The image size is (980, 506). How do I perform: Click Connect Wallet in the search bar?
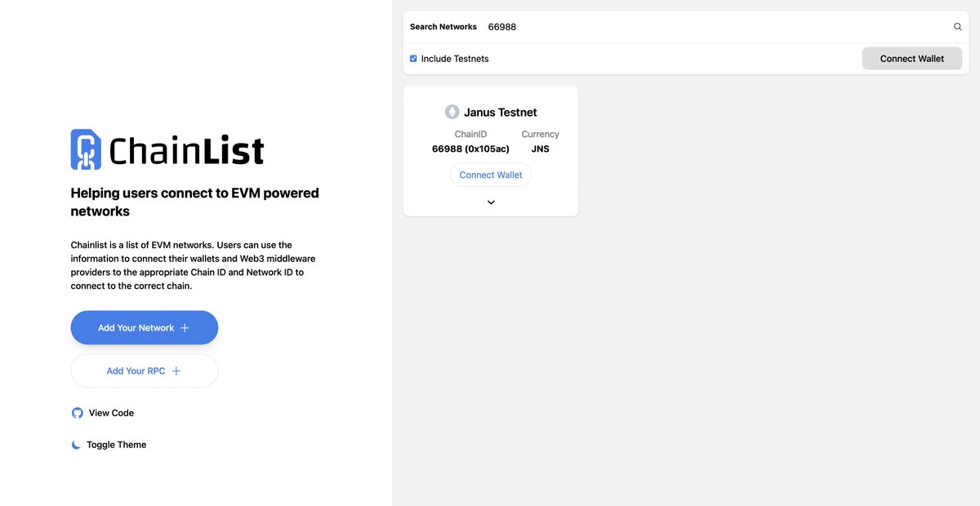912,59
